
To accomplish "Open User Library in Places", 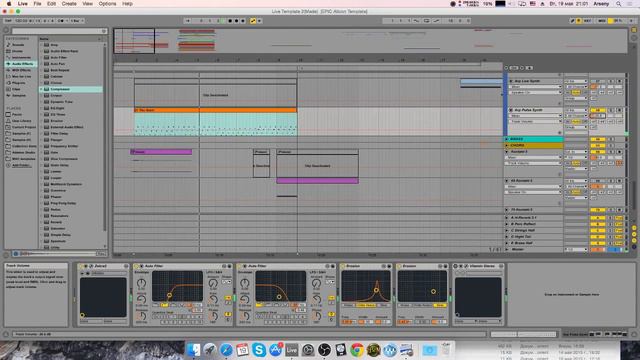I will point(21,121).
